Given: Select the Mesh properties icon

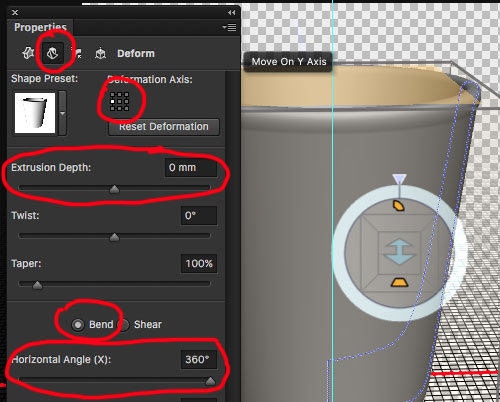Looking at the screenshot, I should [28, 53].
